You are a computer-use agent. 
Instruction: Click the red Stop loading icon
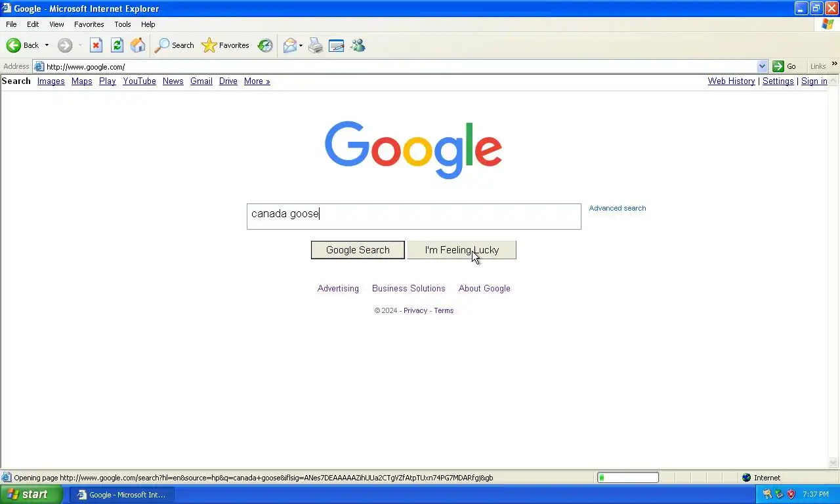click(x=96, y=45)
